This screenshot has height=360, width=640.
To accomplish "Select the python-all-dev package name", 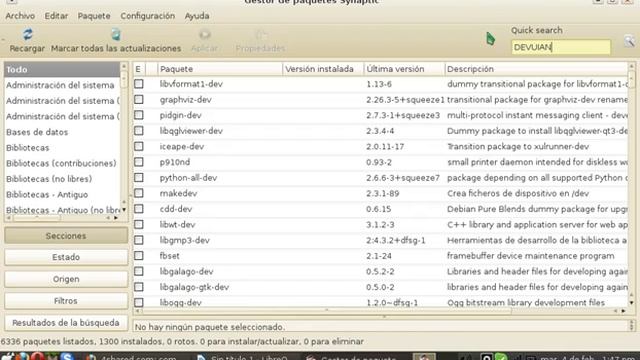I will coord(188,178).
